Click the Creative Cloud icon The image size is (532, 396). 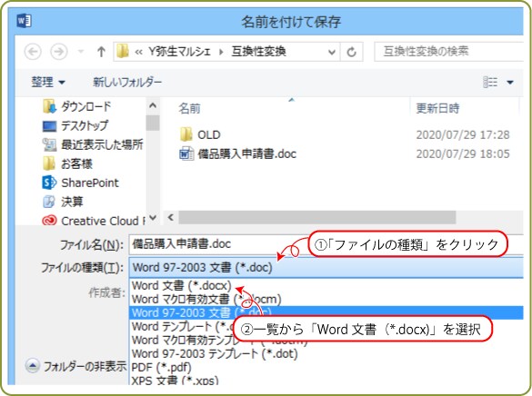click(49, 221)
